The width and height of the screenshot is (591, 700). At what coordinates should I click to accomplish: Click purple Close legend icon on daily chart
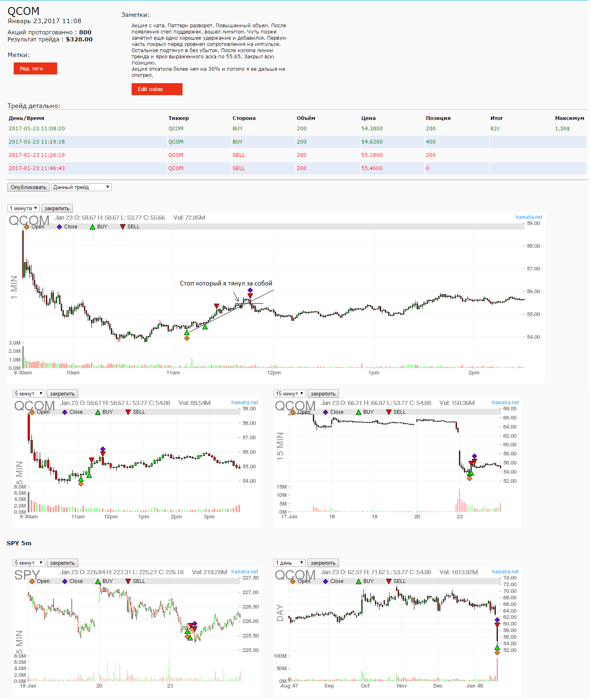[326, 581]
